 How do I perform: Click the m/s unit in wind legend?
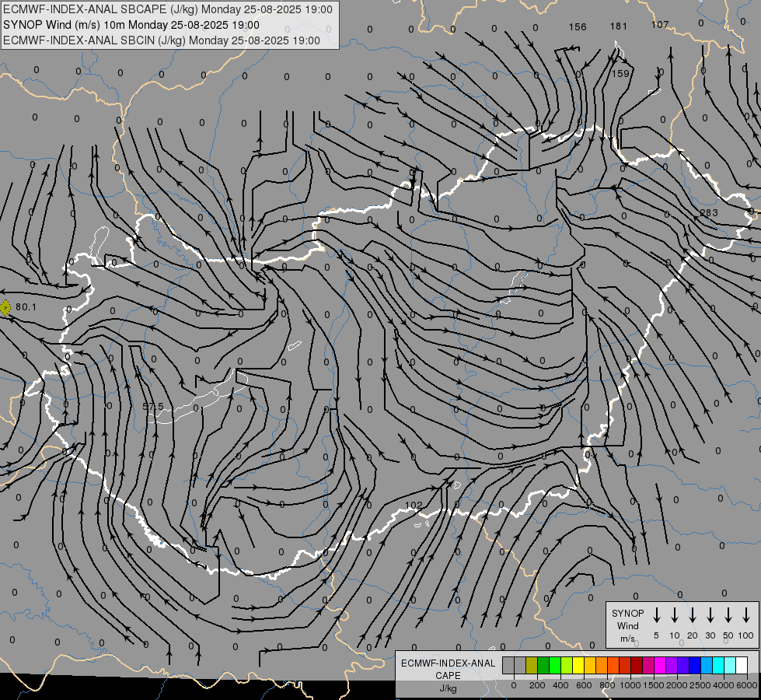[627, 639]
